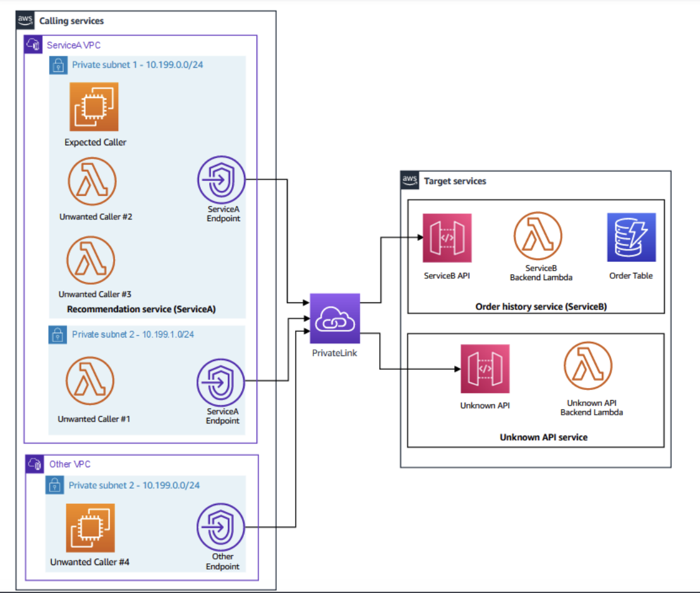The width and height of the screenshot is (700, 593).
Task: Click the 'Calling services' title
Action: point(71,21)
